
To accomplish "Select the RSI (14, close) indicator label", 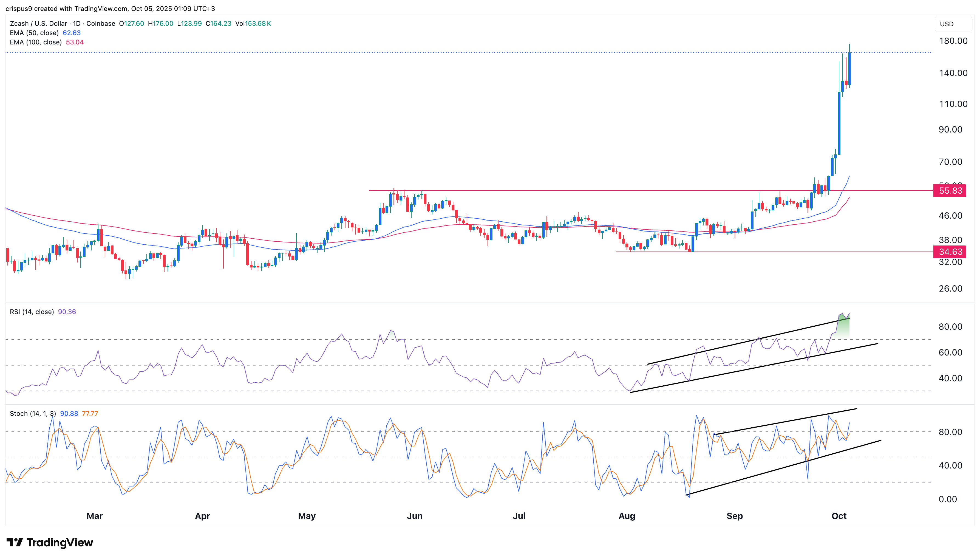I will coord(32,312).
